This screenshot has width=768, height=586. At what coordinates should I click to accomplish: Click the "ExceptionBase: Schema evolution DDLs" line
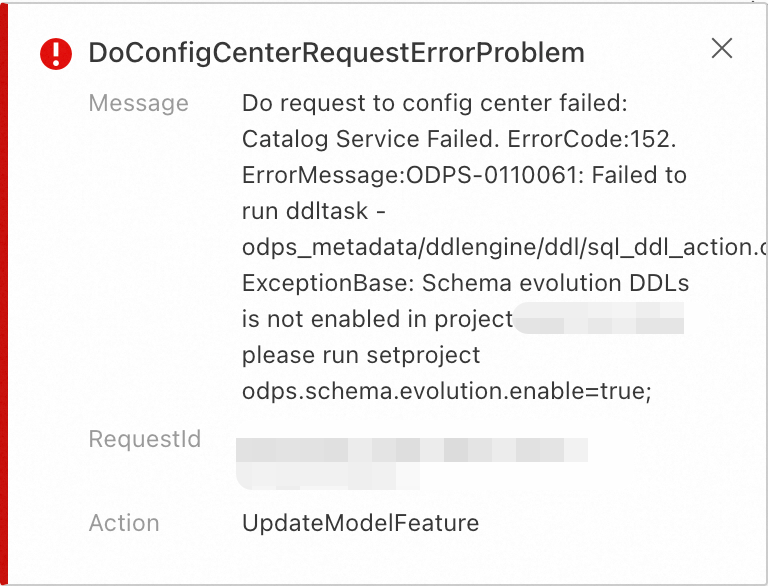465,283
